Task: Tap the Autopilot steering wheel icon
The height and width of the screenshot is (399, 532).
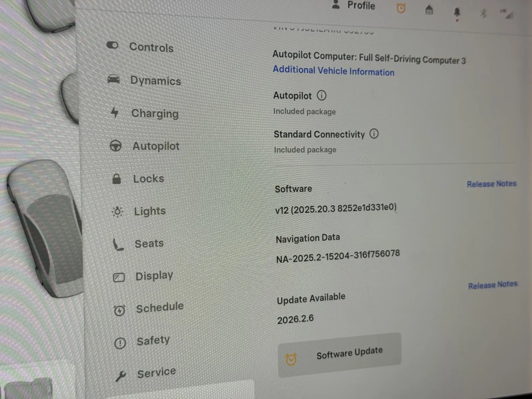Action: tap(116, 146)
